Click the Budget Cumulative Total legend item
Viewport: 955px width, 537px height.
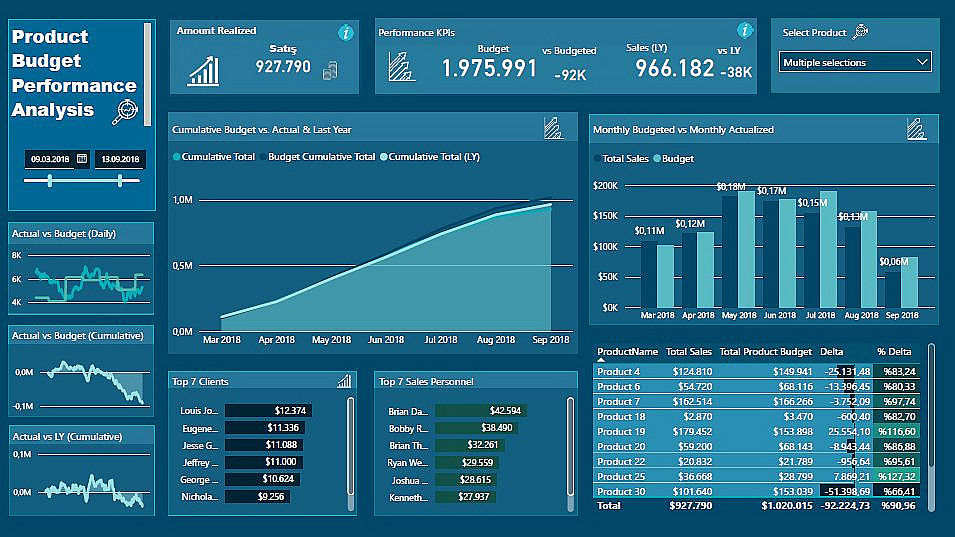pyautogui.click(x=317, y=156)
